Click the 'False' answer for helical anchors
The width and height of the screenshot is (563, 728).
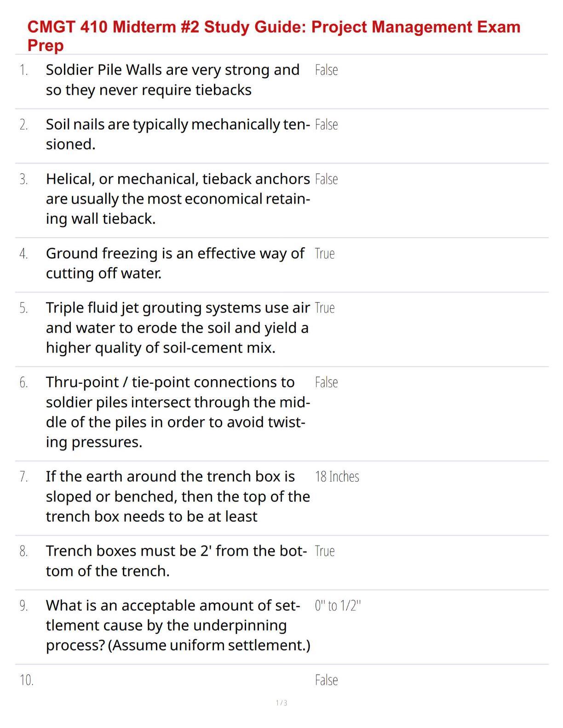326,179
